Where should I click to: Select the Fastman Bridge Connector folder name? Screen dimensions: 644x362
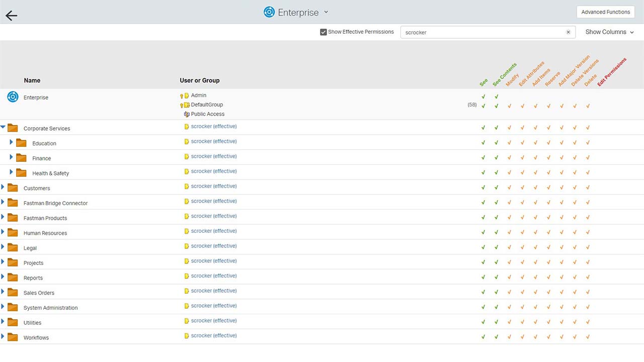pyautogui.click(x=55, y=203)
